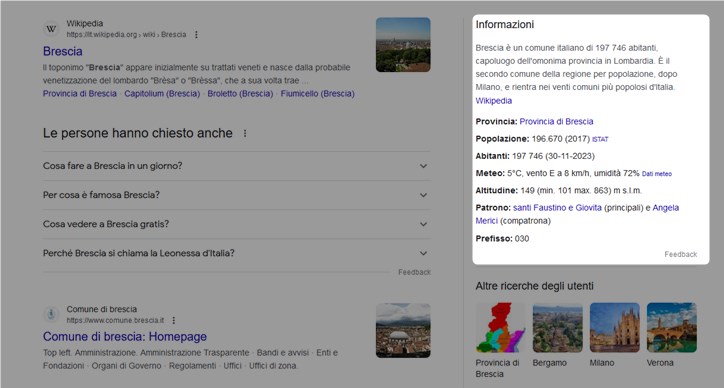Select the Milano cathedral related search thumbnail

[x=615, y=327]
